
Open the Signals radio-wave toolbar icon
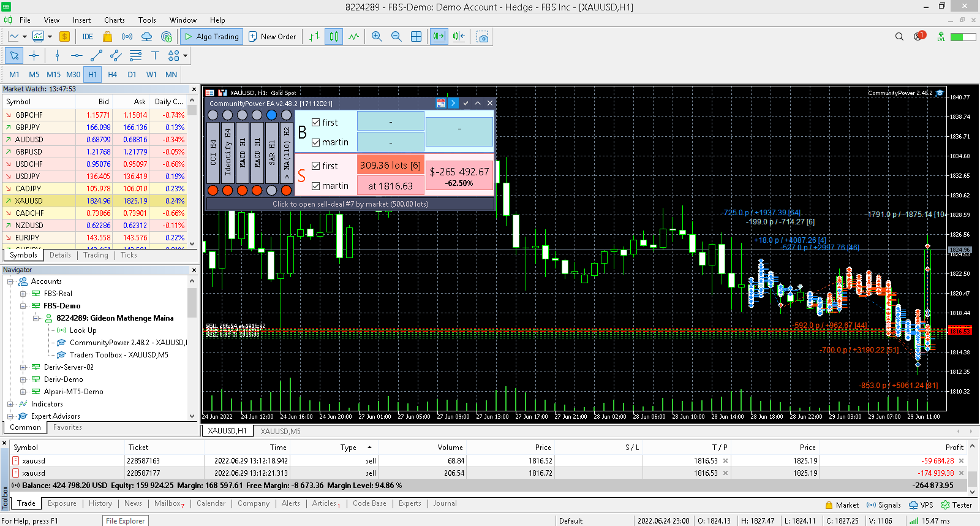(127, 37)
